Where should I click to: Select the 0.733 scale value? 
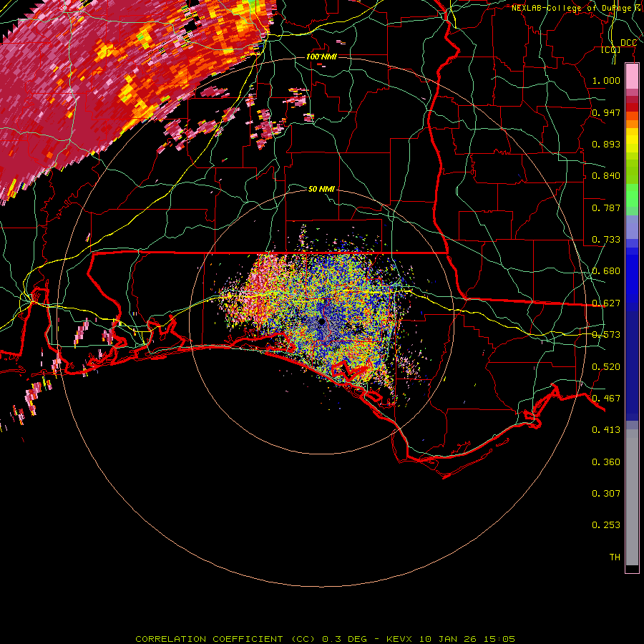point(606,240)
